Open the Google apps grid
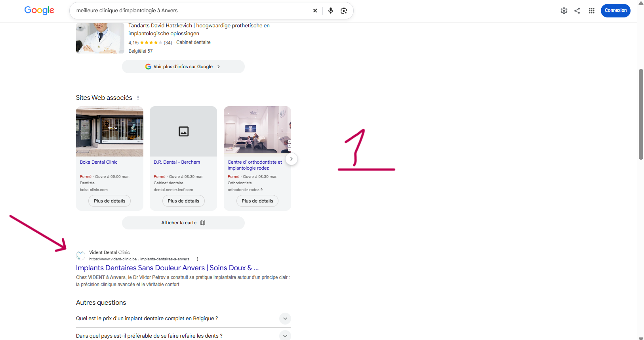The width and height of the screenshot is (644, 340). [592, 11]
